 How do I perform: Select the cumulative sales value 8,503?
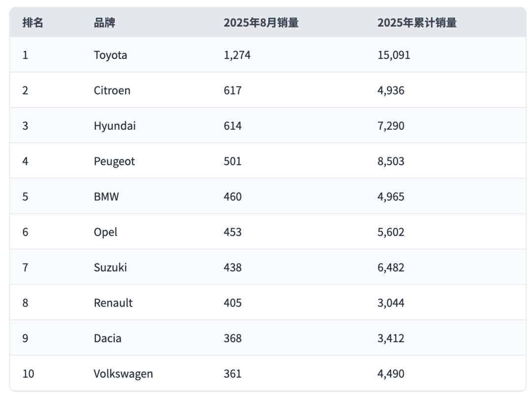391,161
